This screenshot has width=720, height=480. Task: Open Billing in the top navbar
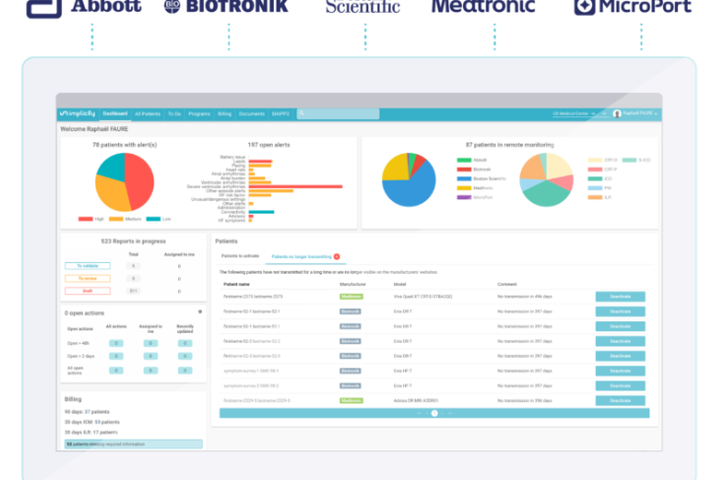(x=224, y=113)
